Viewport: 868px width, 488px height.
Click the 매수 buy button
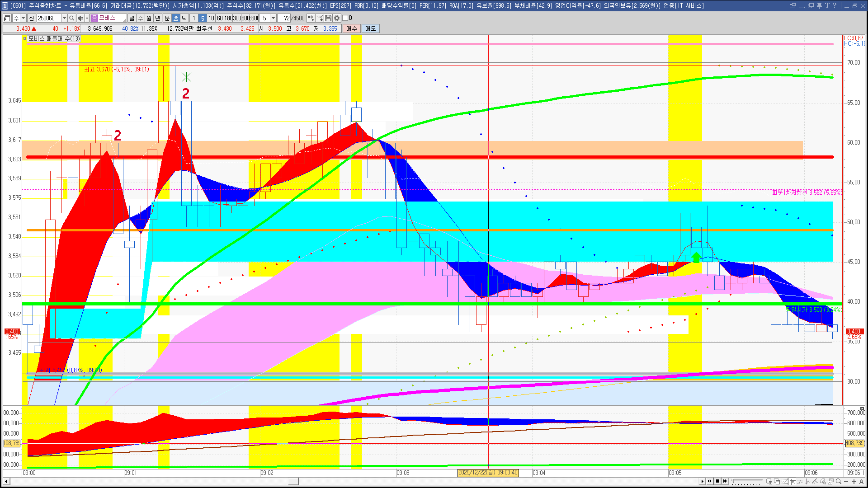351,28
